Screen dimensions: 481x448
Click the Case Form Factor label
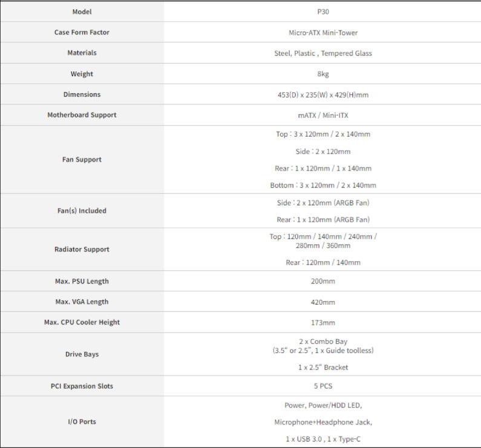pyautogui.click(x=82, y=32)
